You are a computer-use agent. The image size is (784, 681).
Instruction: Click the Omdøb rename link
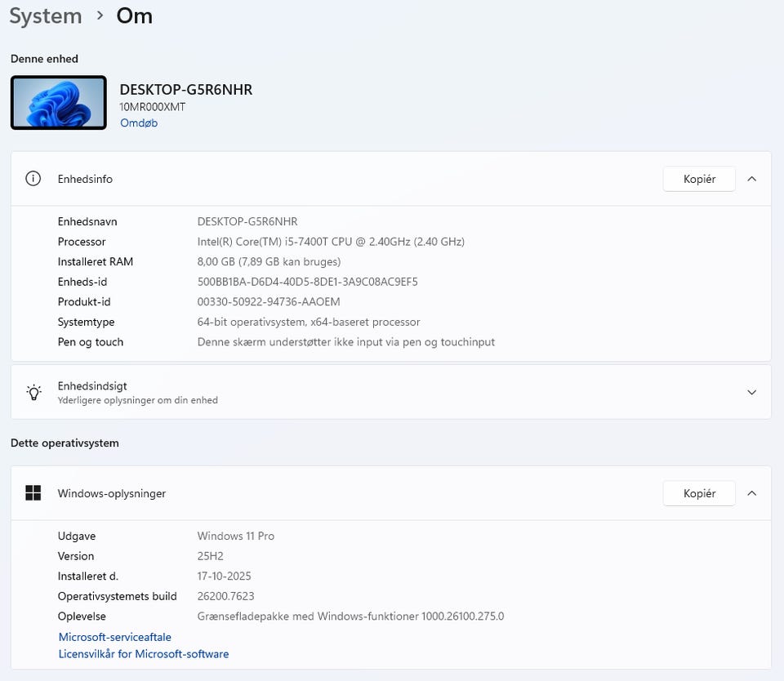point(139,123)
